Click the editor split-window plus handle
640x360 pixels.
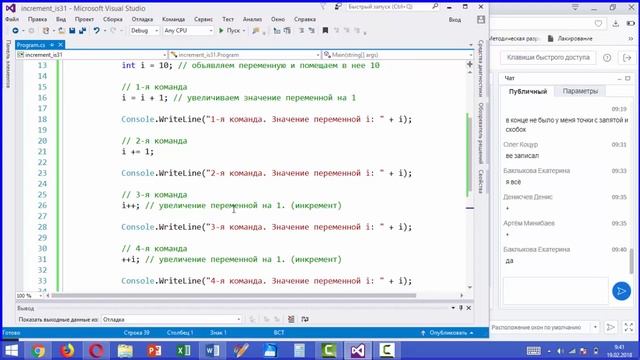(470, 64)
